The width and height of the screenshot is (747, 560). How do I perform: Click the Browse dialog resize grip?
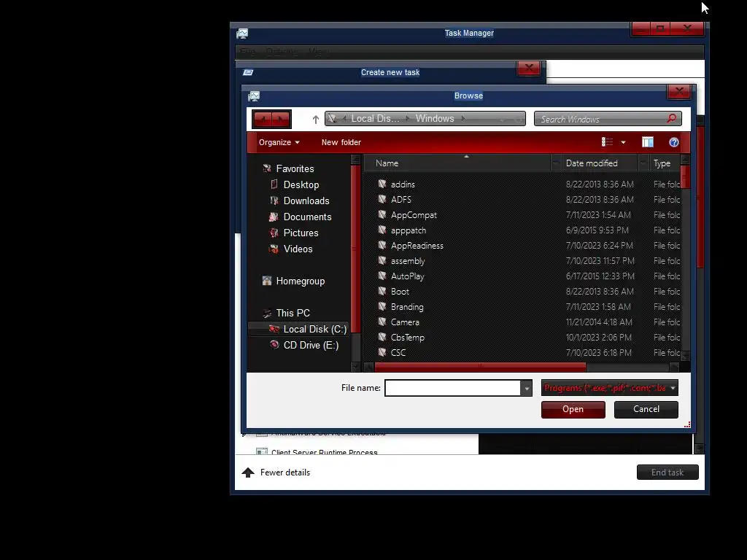coord(687,425)
